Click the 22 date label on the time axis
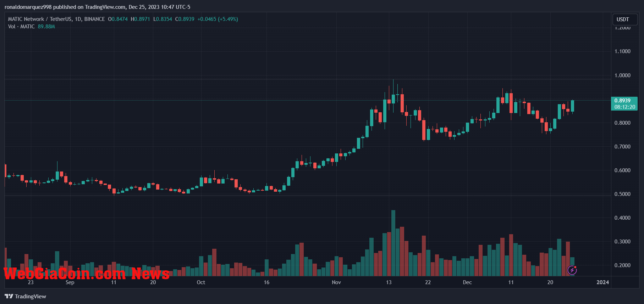Image resolution: width=644 pixels, height=304 pixels. (x=428, y=282)
